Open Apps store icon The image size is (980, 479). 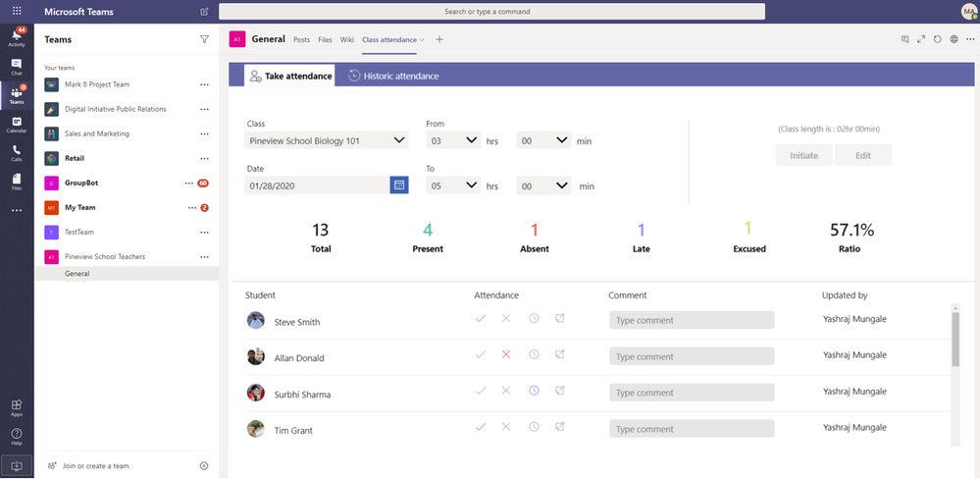point(17,407)
